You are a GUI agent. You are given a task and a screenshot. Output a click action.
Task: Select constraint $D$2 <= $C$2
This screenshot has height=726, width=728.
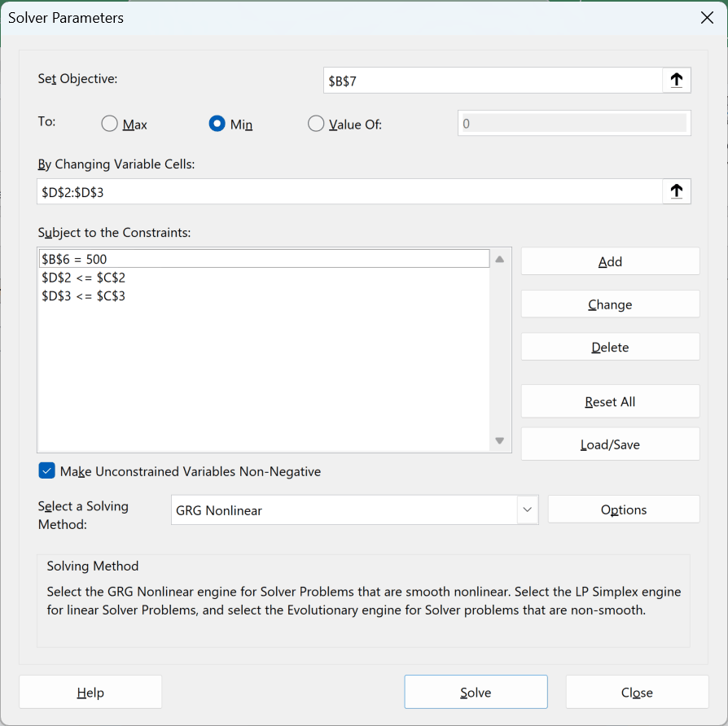[x=264, y=278]
